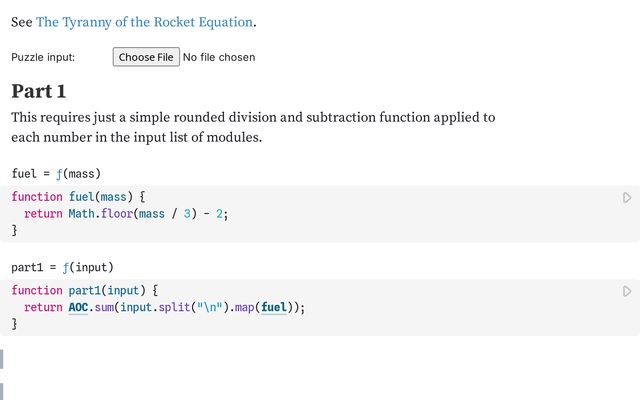Click the Part 1 heading

(x=39, y=91)
